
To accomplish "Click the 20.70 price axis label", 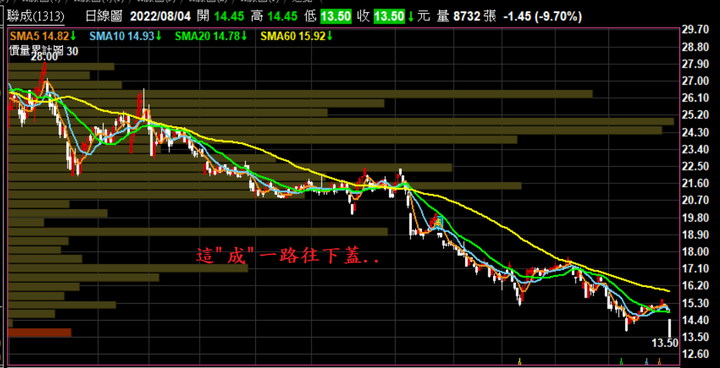I will click(x=696, y=201).
